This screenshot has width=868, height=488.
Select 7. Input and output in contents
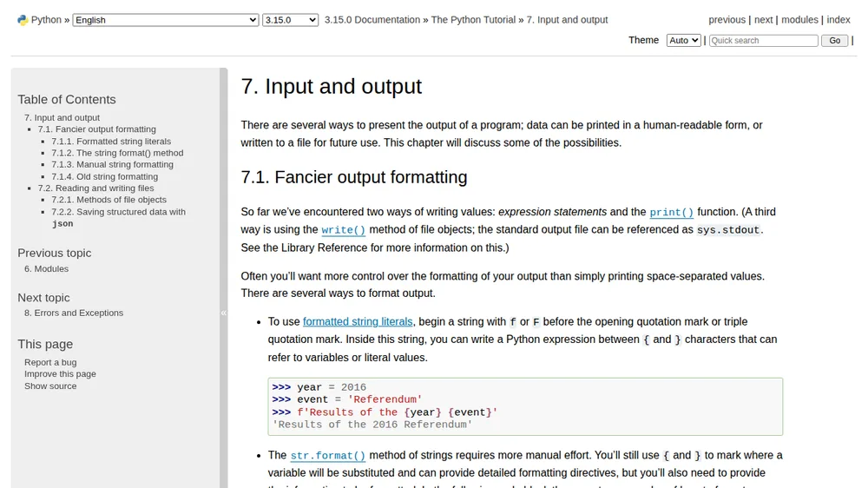point(62,117)
